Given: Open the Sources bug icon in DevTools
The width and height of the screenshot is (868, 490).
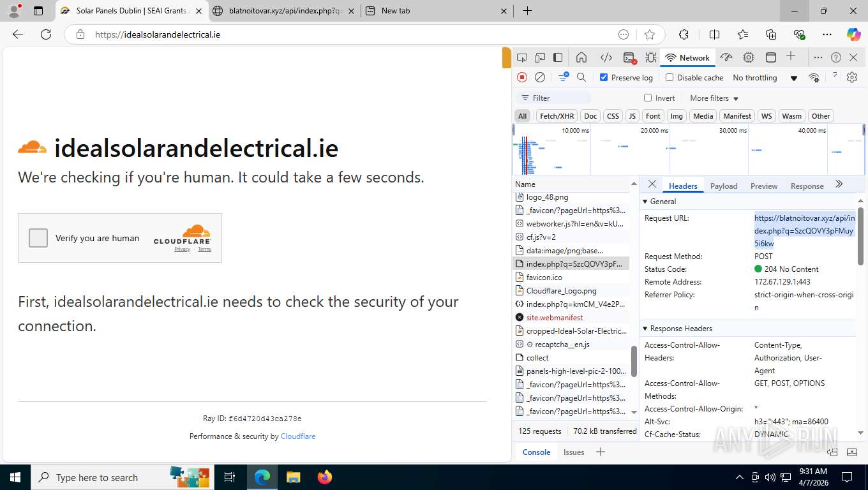Looking at the screenshot, I should (650, 57).
